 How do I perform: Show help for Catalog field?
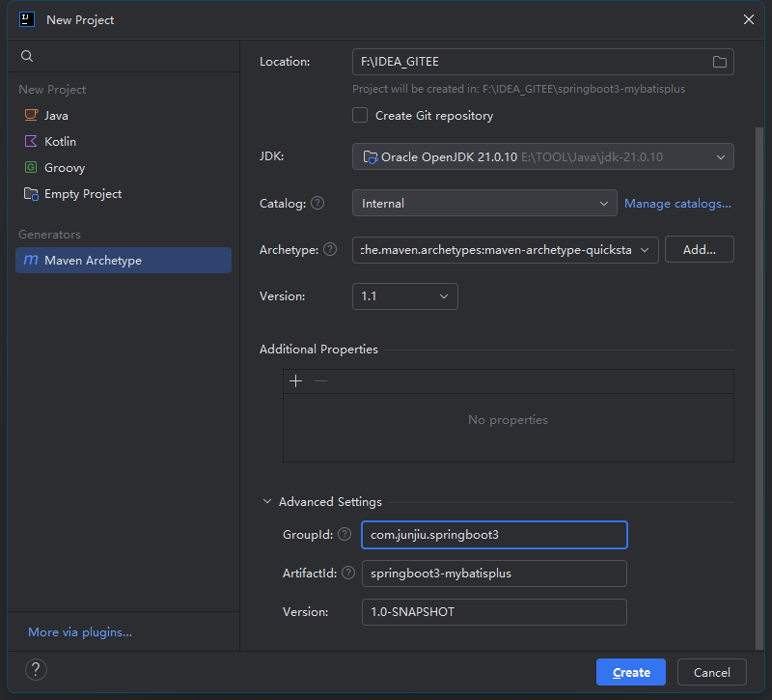pos(318,203)
